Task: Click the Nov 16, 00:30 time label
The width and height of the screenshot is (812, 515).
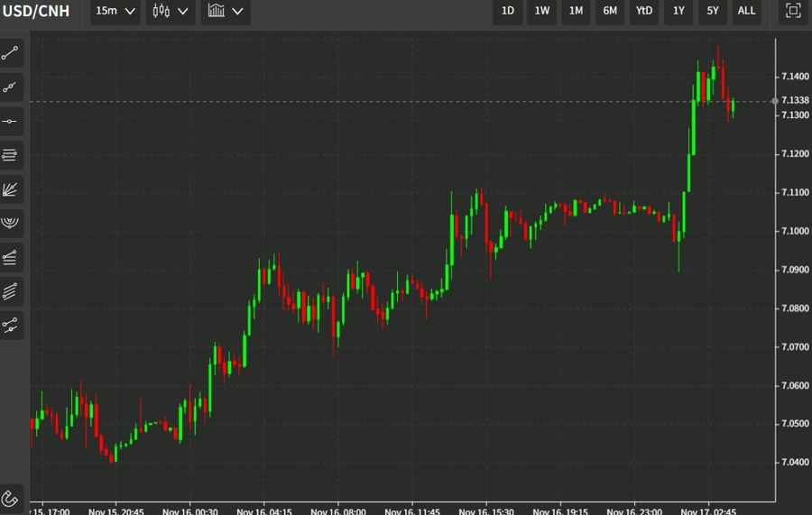Action: click(x=190, y=511)
